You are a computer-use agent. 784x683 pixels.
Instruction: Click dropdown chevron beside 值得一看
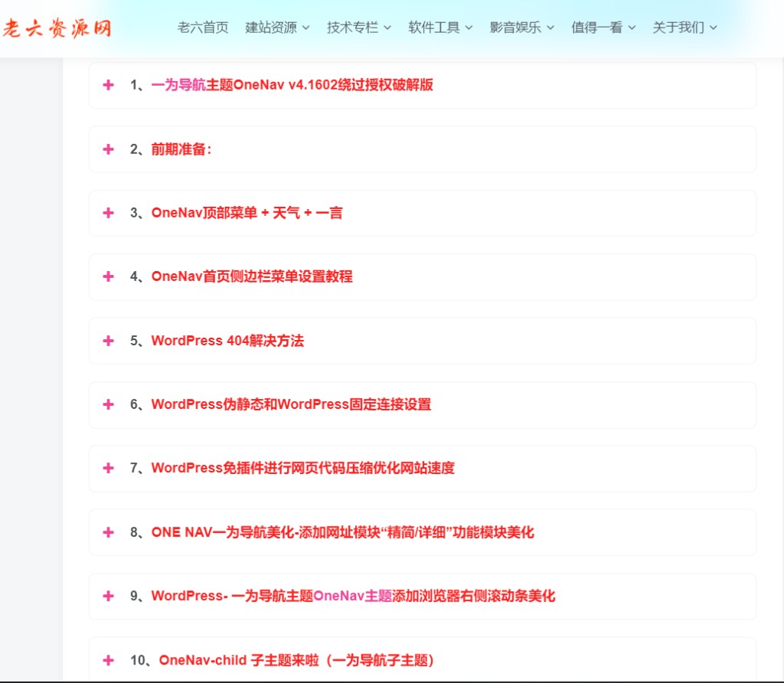click(x=632, y=28)
